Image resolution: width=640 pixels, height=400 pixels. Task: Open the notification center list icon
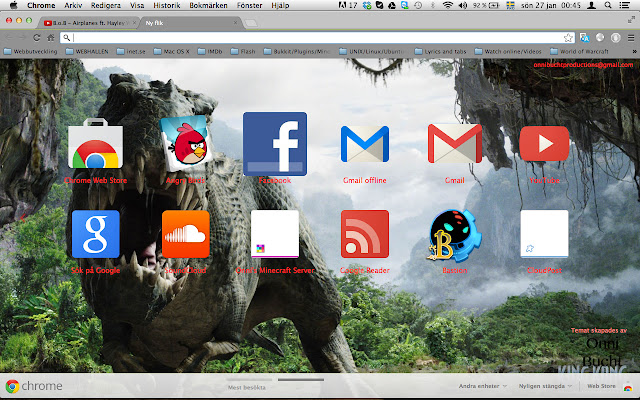[x=624, y=5]
